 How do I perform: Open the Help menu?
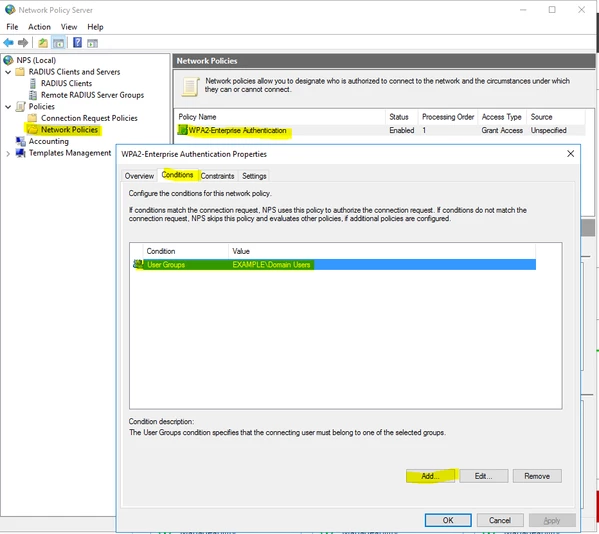click(95, 27)
